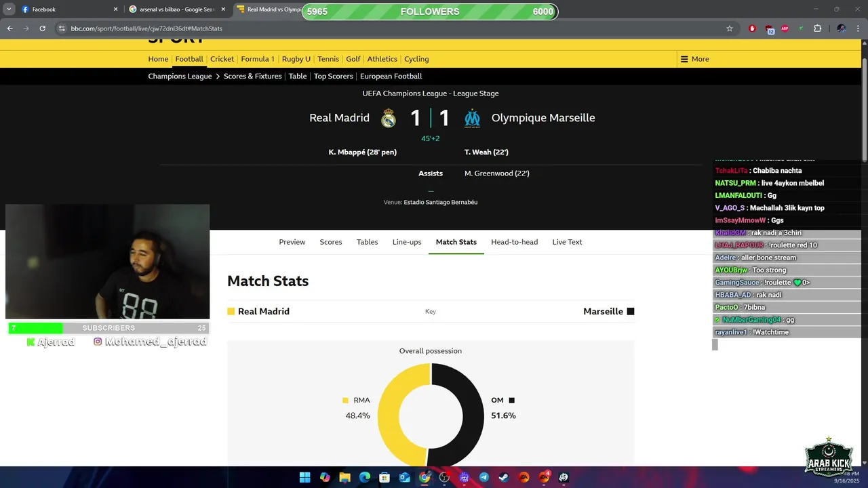The height and width of the screenshot is (488, 868).
Task: Click the 48.4% RMA possession value
Action: [358, 415]
